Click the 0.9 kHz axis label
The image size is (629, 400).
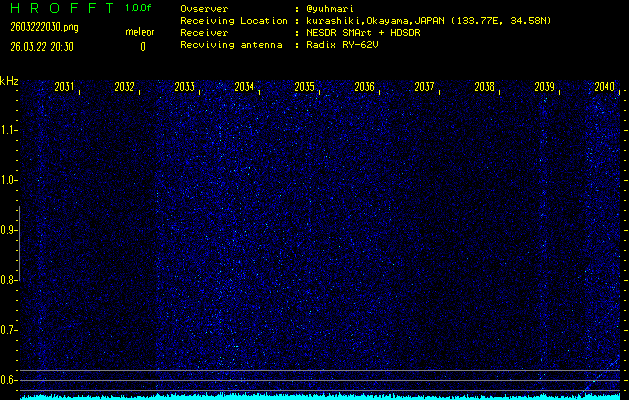tap(8, 230)
